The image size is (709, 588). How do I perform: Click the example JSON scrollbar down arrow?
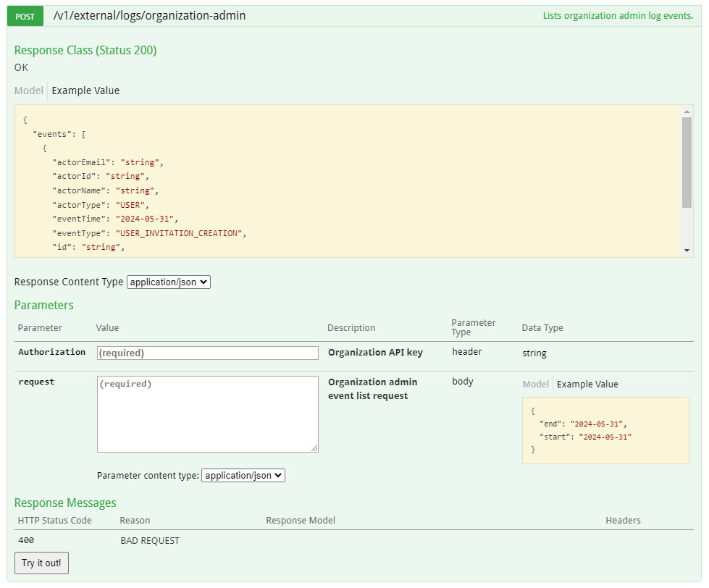[x=688, y=249]
